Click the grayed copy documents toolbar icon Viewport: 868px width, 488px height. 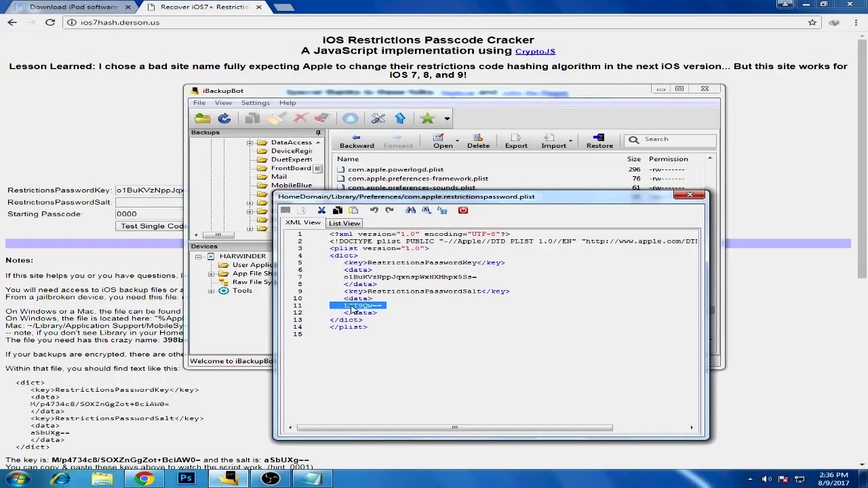[x=252, y=119]
